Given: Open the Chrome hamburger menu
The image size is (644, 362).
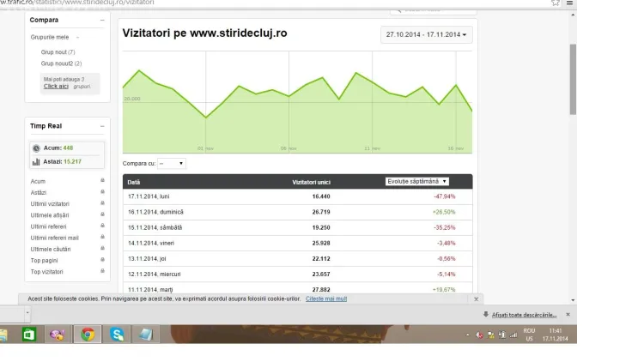Looking at the screenshot, I should pyautogui.click(x=568, y=3).
